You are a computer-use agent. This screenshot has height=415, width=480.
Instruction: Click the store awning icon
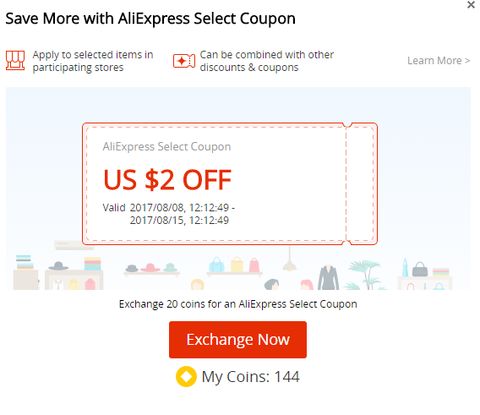(15, 61)
